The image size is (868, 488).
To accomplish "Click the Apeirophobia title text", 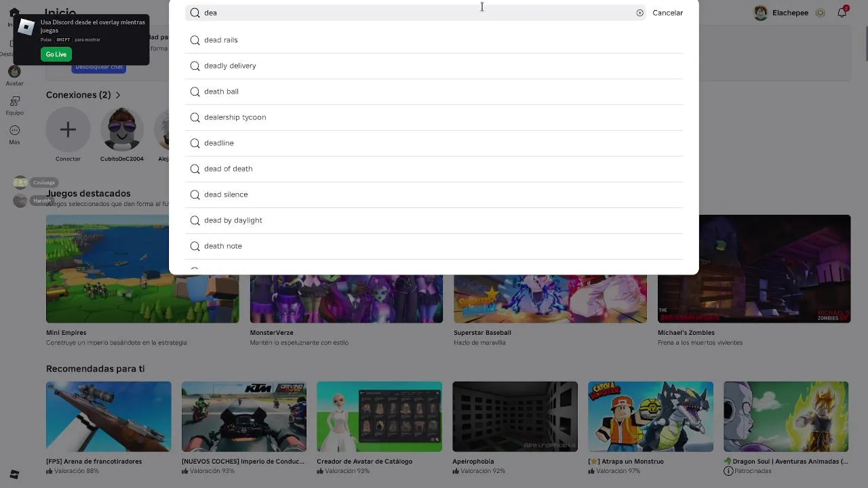I will (473, 462).
